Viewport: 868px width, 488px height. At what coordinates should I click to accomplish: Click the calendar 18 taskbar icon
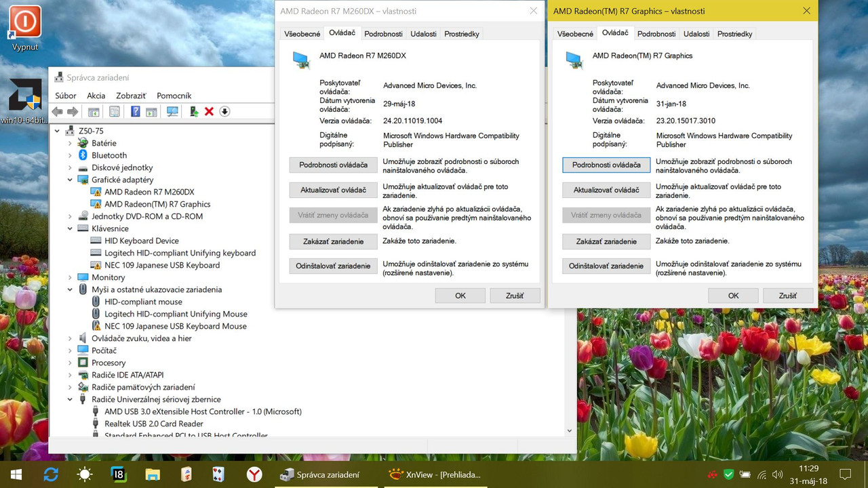118,474
